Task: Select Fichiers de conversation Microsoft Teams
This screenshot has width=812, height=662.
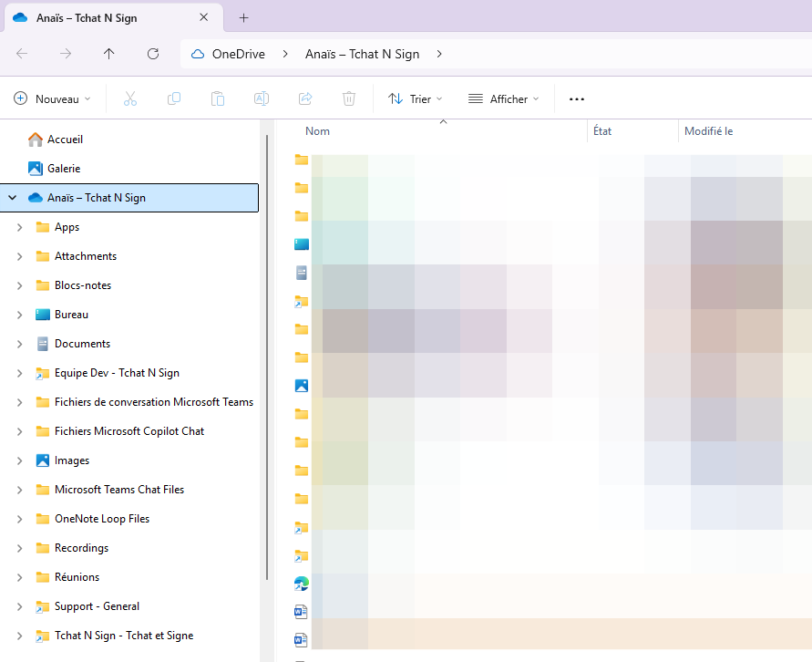Action: point(154,402)
